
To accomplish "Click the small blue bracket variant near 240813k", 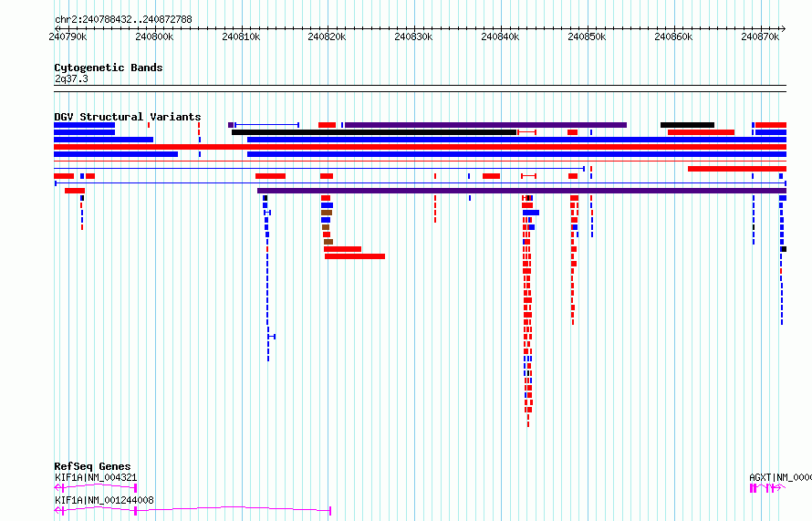I will (267, 213).
